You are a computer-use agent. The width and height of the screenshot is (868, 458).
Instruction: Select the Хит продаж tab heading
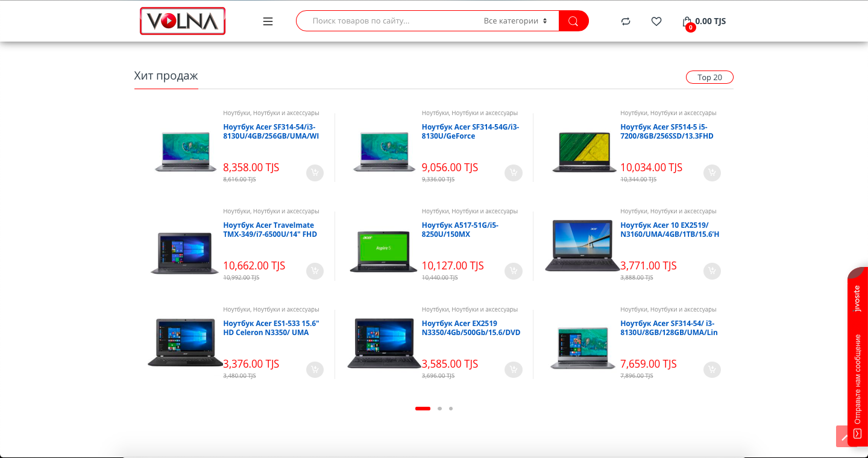tap(166, 76)
